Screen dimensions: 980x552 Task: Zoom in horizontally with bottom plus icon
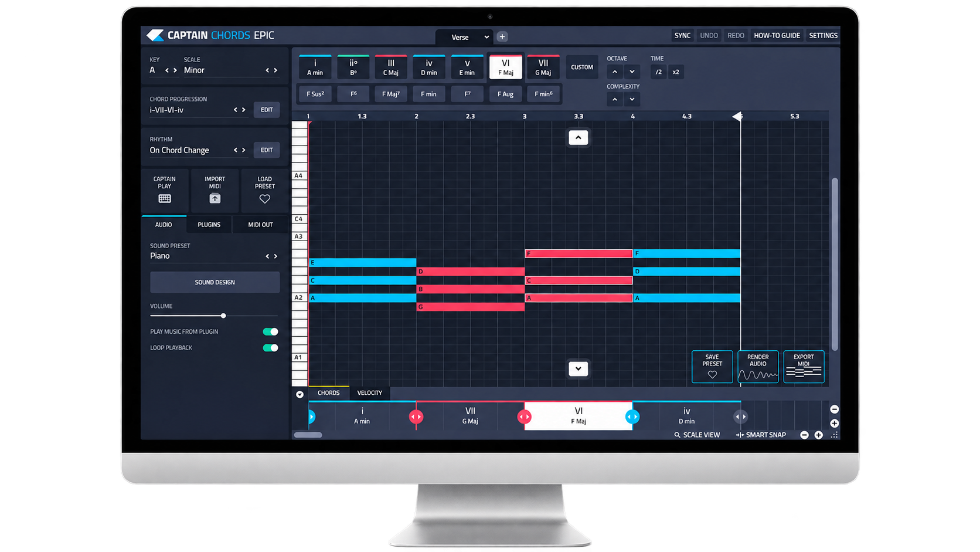819,435
